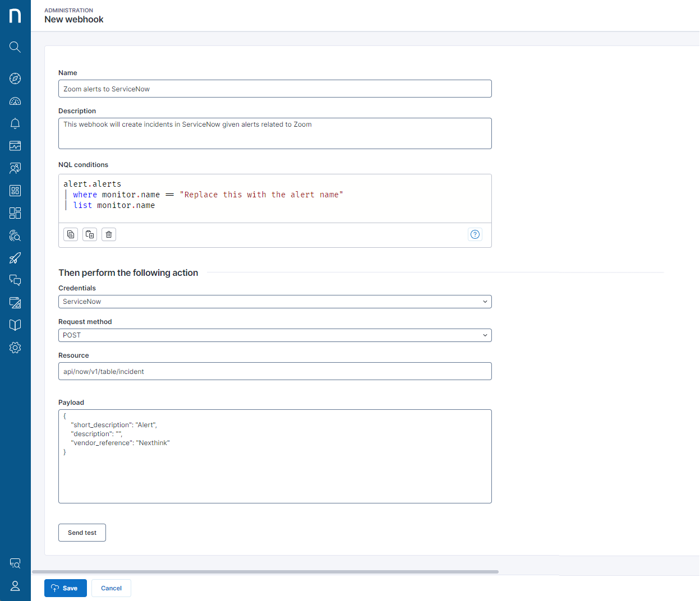Click the Nexthink logo at top left

[x=15, y=15]
